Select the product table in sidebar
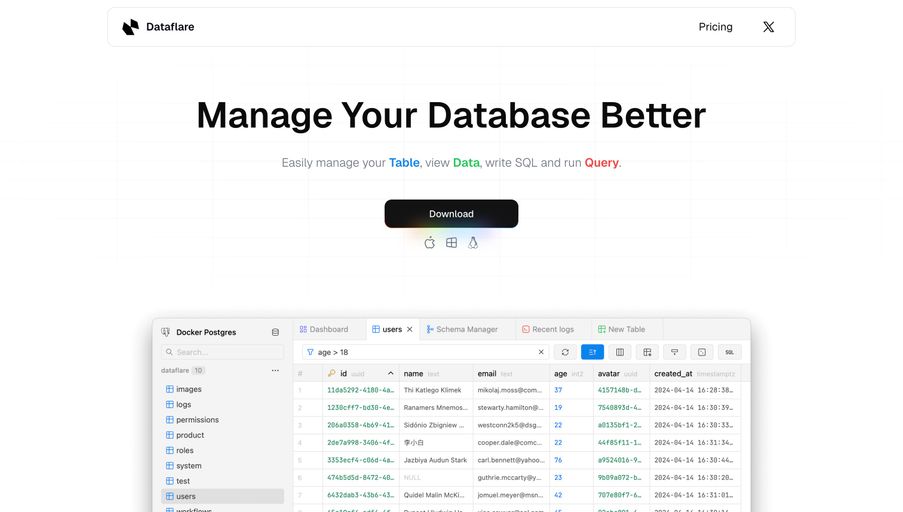Image resolution: width=903 pixels, height=512 pixels. click(222, 435)
